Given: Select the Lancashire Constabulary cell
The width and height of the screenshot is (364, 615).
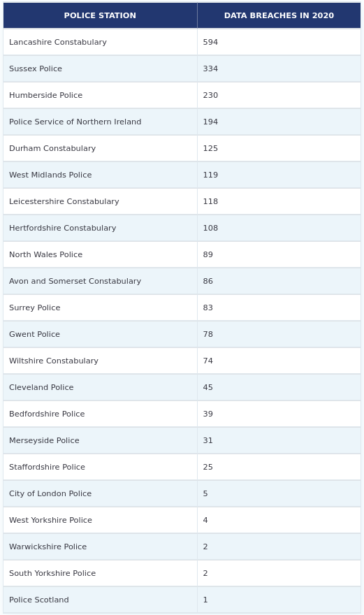Looking at the screenshot, I should [x=100, y=42].
